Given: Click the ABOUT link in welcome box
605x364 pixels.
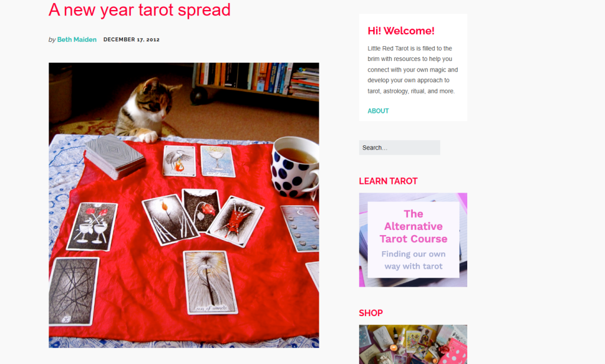Looking at the screenshot, I should (x=378, y=110).
